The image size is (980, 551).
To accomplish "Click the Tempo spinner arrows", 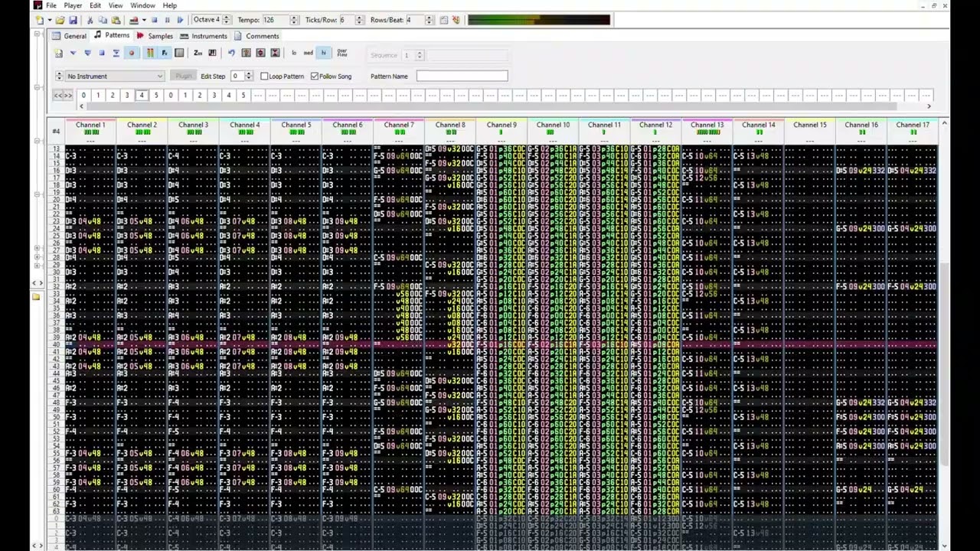I will [294, 20].
